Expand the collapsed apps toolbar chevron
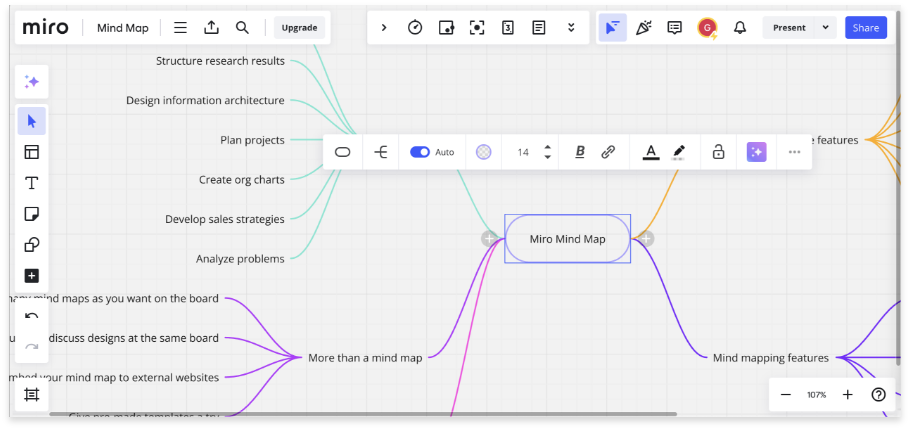 384,27
